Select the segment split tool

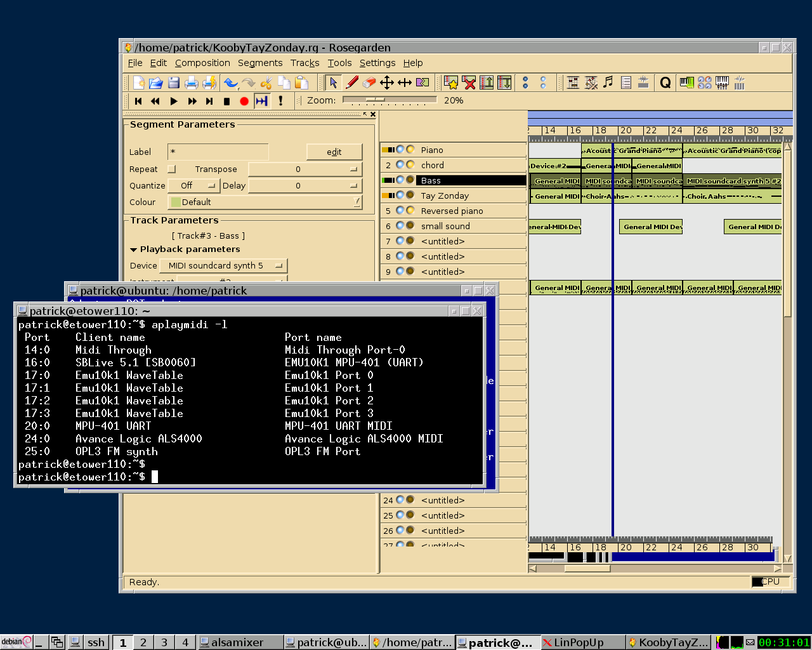[422, 83]
